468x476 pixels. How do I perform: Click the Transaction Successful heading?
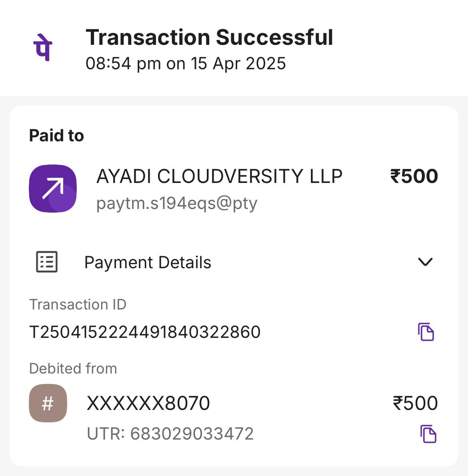click(209, 37)
